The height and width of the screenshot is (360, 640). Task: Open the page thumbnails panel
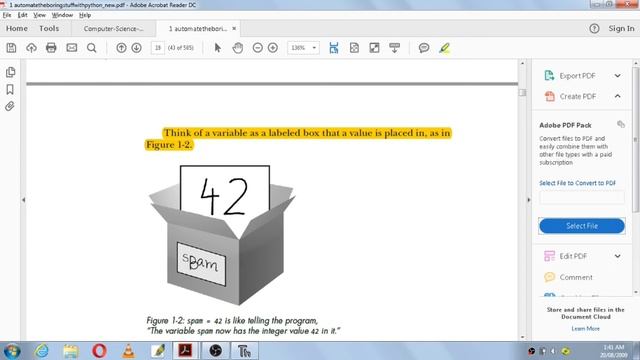(x=10, y=72)
